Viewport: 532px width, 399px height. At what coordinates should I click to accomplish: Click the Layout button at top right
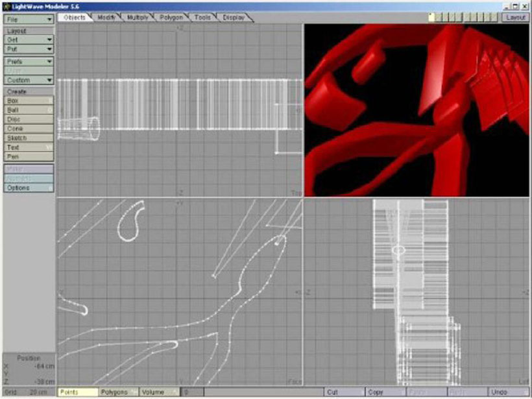[515, 18]
